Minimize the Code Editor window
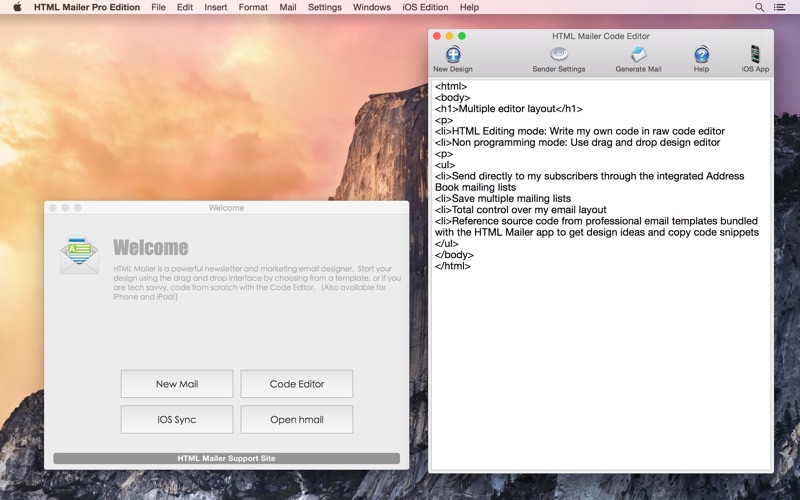 (449, 36)
